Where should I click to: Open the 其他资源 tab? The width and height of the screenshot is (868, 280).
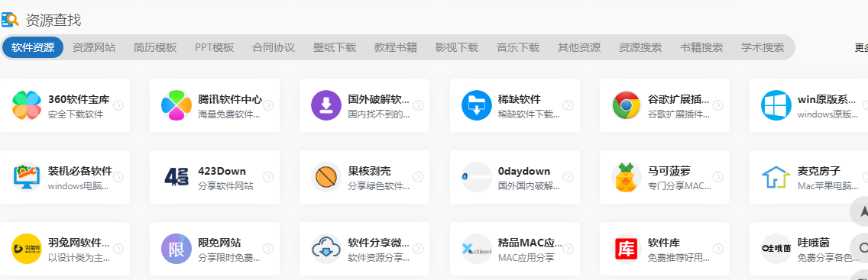tap(579, 47)
